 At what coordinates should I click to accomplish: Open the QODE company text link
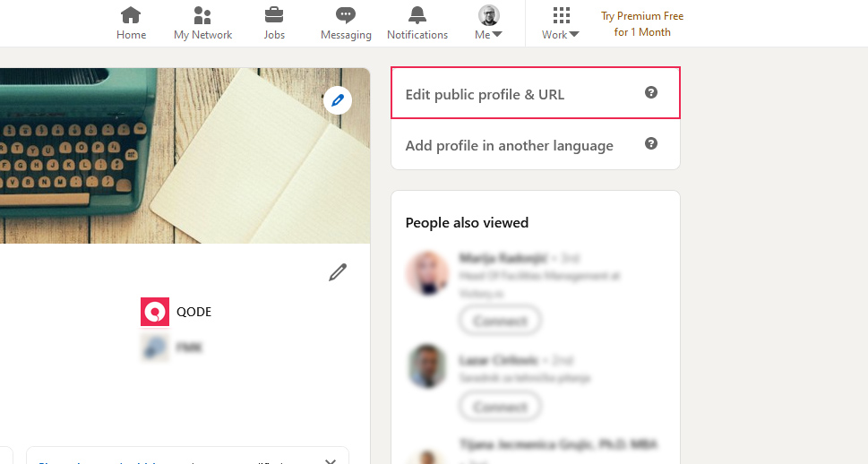coord(193,312)
